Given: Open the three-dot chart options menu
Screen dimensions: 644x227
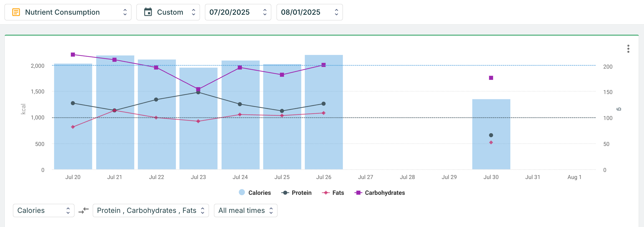Looking at the screenshot, I should [628, 49].
